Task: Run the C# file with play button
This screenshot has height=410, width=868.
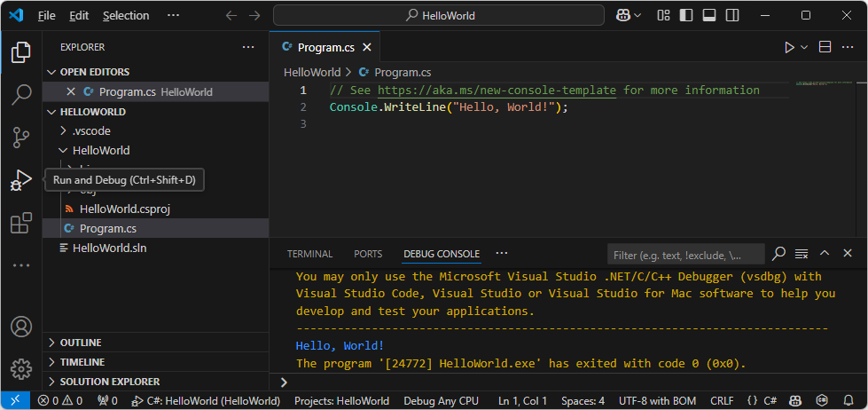Action: [x=789, y=48]
